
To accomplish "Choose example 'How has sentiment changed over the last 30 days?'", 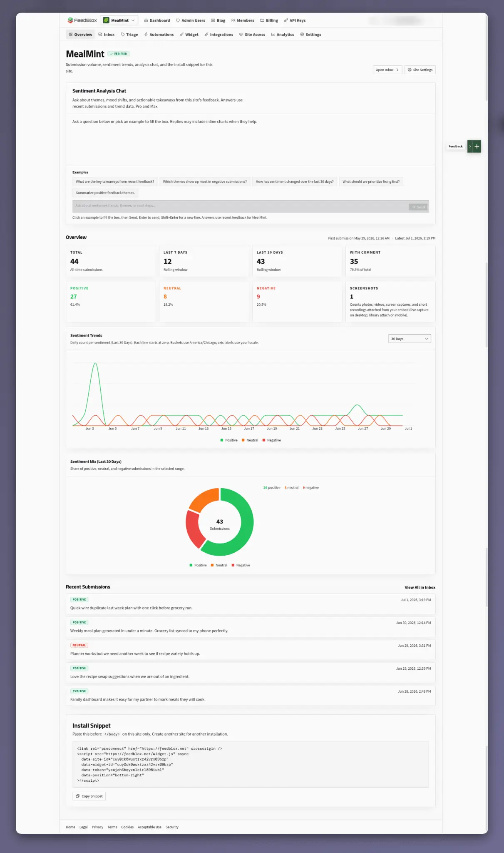I will coord(295,182).
